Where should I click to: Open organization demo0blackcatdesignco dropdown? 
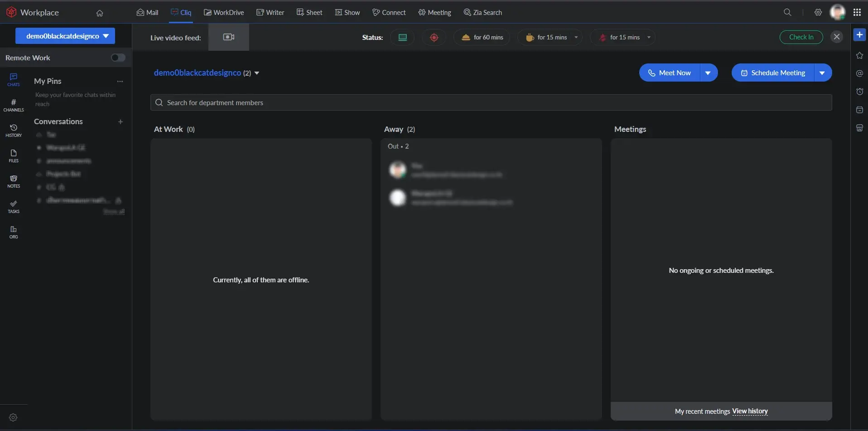65,36
